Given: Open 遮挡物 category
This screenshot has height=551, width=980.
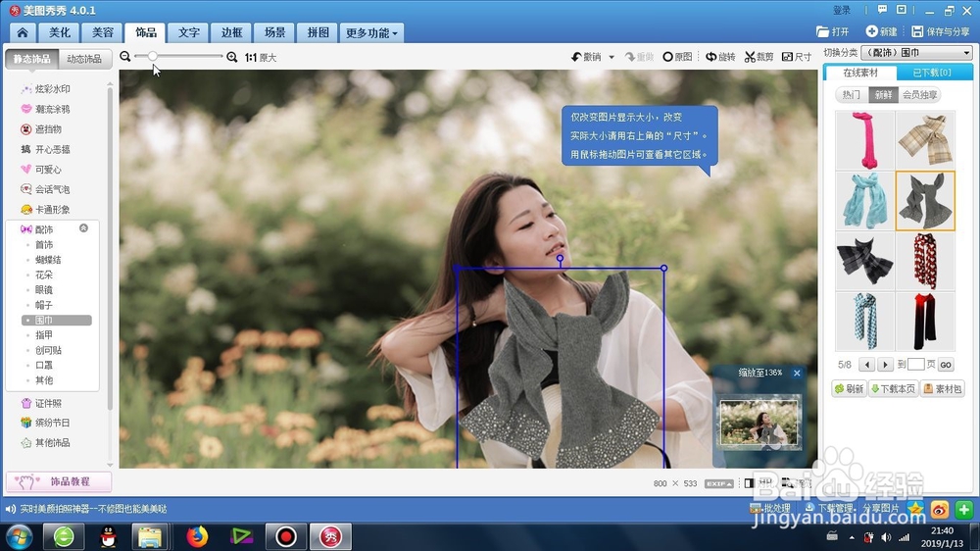Looking at the screenshot, I should coord(41,128).
